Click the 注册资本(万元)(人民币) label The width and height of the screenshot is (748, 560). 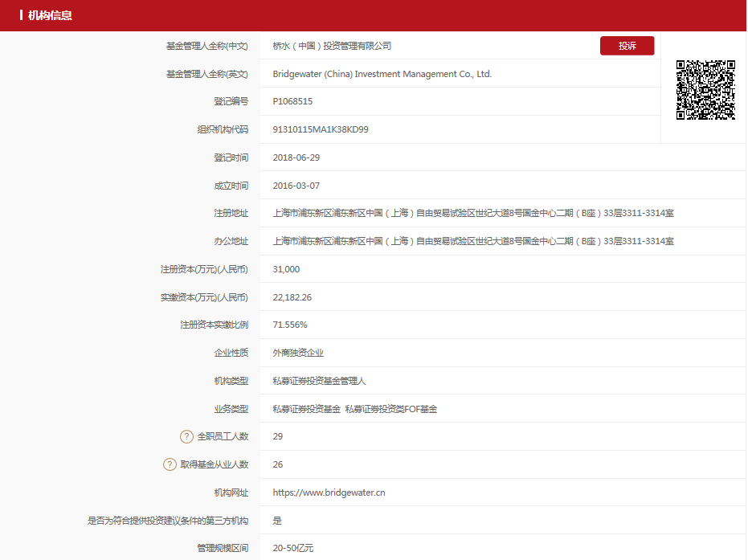(204, 269)
